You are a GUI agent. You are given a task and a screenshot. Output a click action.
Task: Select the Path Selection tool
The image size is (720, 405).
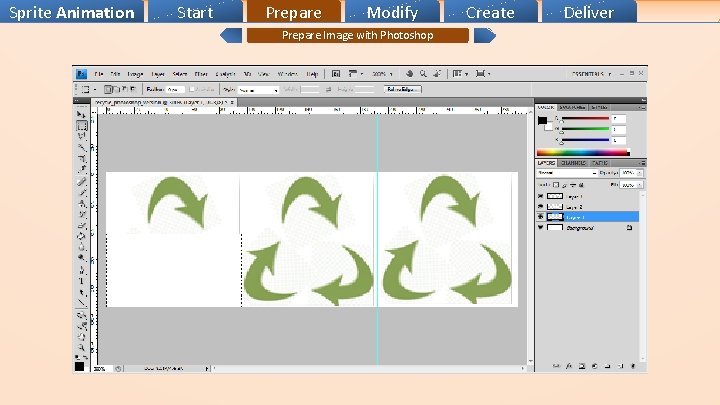click(x=81, y=292)
